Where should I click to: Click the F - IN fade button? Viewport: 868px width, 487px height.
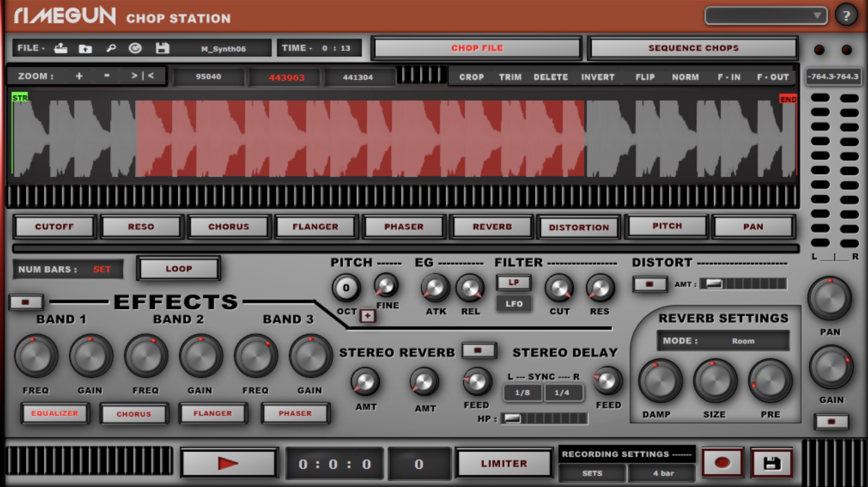coord(729,77)
